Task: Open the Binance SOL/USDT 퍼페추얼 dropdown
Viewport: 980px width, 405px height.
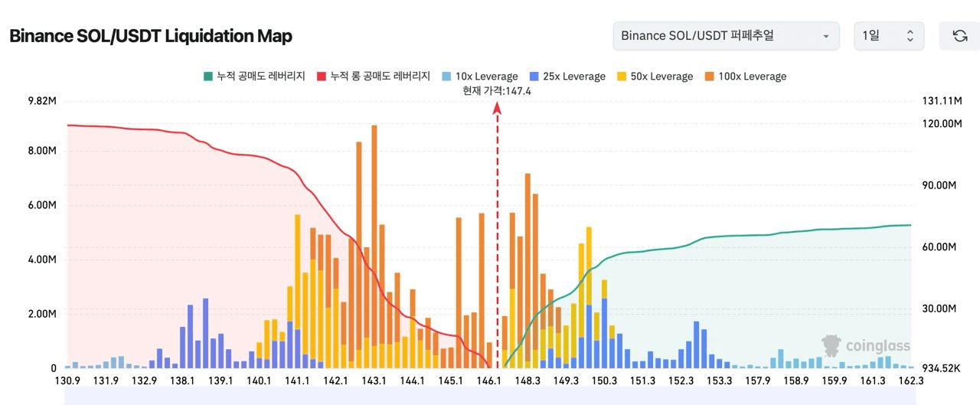Action: (726, 36)
